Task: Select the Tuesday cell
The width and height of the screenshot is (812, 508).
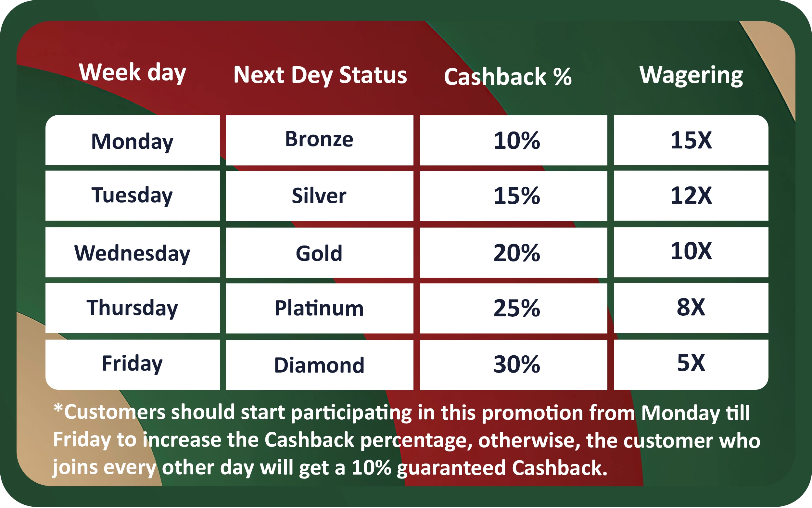Action: [133, 195]
